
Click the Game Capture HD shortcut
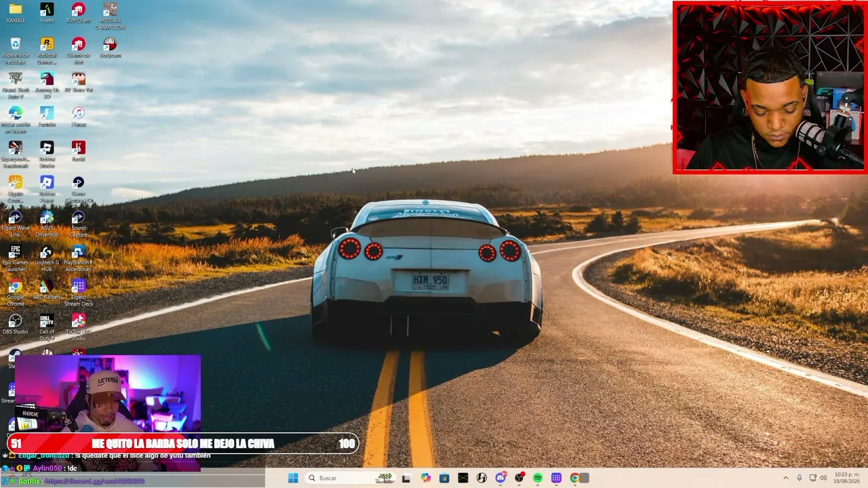tap(78, 189)
